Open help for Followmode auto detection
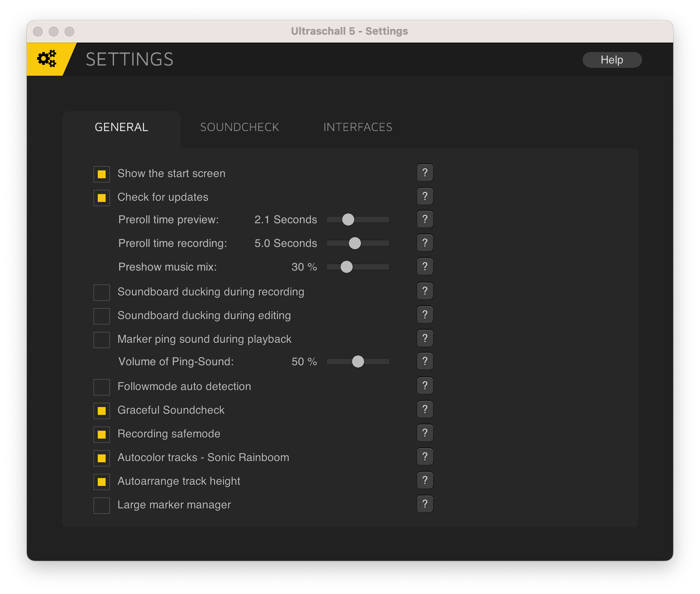Viewport: 700px width, 594px height. pyautogui.click(x=425, y=386)
